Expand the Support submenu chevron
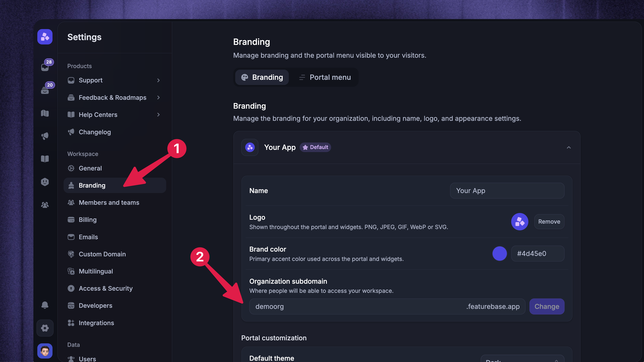 [158, 80]
